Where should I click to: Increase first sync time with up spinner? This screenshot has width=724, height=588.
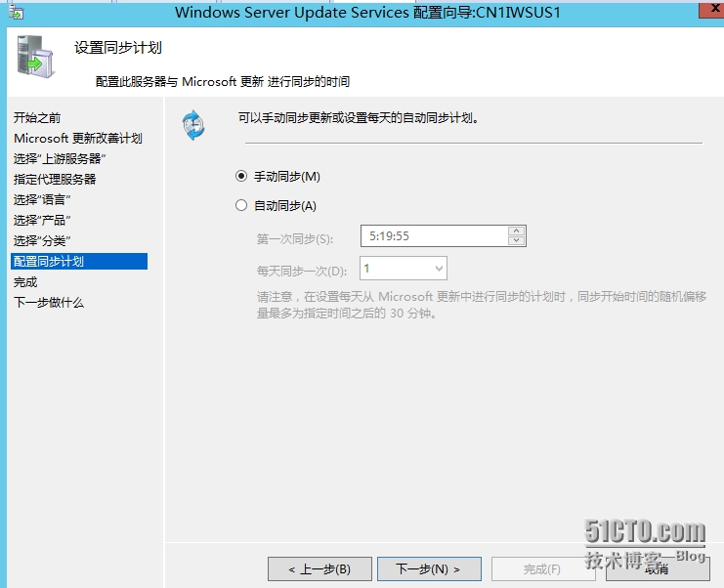click(x=516, y=231)
